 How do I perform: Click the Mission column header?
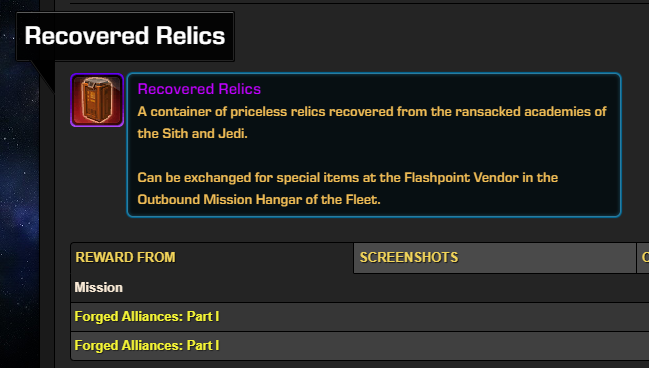coord(99,287)
